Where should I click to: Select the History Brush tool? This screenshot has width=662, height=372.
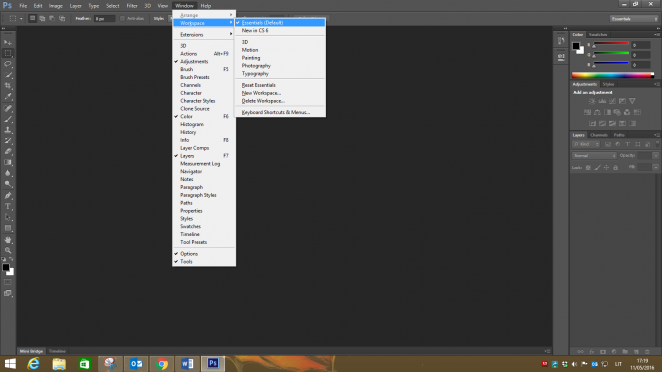coord(8,141)
